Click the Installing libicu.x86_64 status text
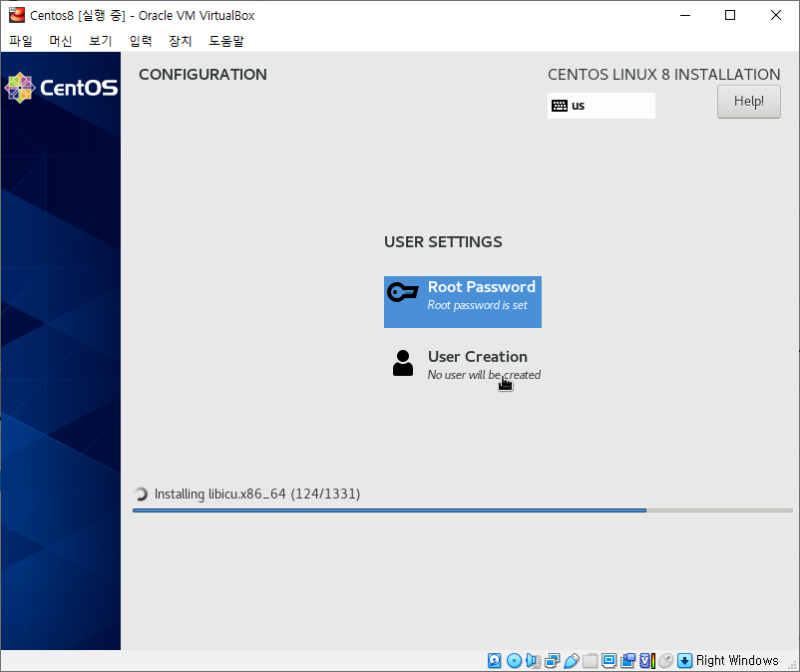The image size is (800, 672). (257, 495)
